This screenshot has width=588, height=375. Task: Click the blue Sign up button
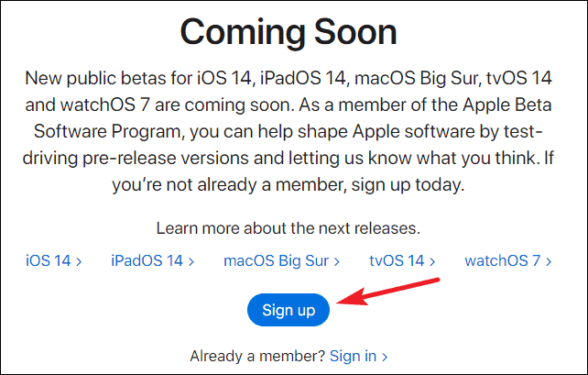tap(288, 310)
